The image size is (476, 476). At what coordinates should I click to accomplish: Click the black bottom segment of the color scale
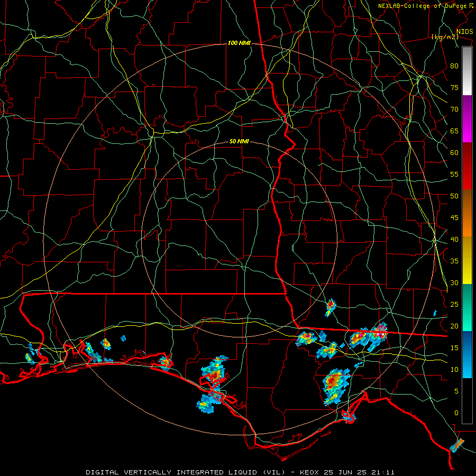[467, 401]
